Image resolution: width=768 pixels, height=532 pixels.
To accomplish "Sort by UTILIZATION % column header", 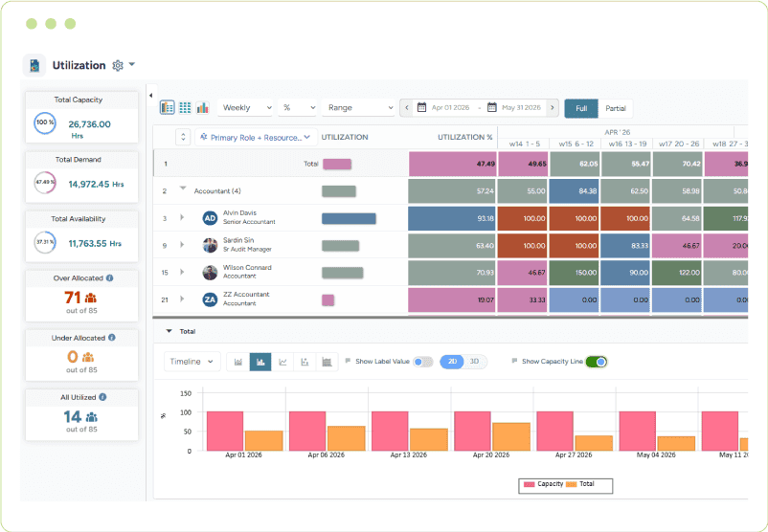I will tap(464, 137).
